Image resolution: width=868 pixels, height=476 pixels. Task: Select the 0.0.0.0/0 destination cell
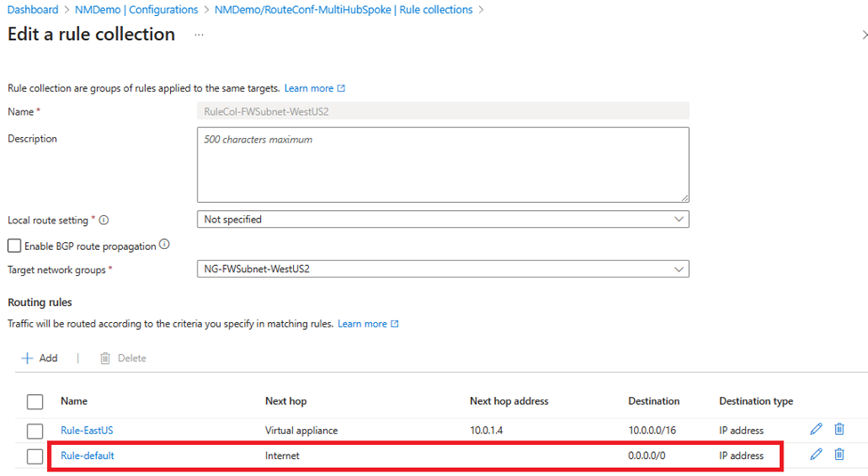tap(646, 456)
